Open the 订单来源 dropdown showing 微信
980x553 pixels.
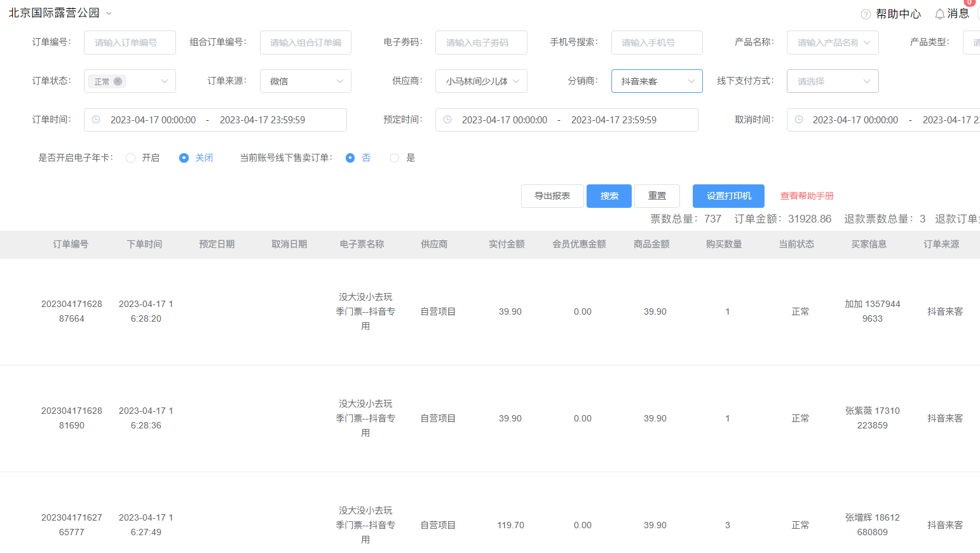pos(305,81)
